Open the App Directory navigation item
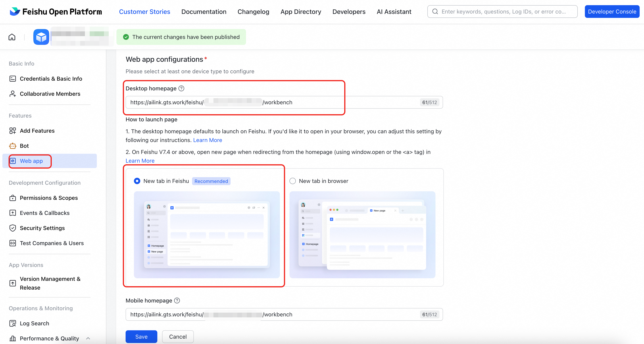This screenshot has height=344, width=644. click(x=301, y=12)
